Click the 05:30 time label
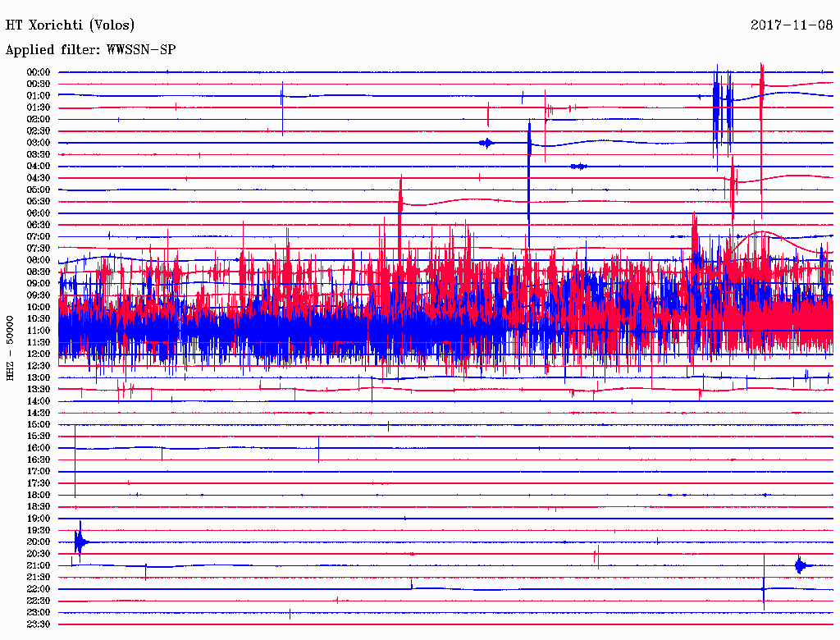Screen dimensions: 840x640 coord(39,202)
